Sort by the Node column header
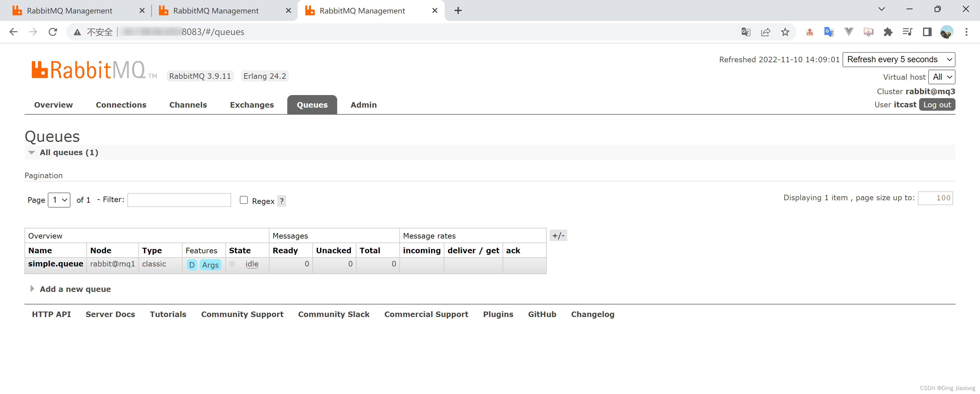The width and height of the screenshot is (980, 394). (x=101, y=251)
